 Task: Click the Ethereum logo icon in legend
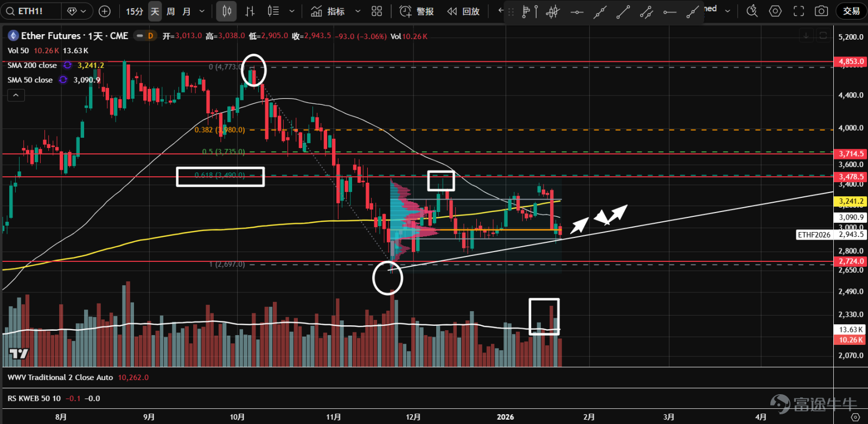click(x=13, y=36)
